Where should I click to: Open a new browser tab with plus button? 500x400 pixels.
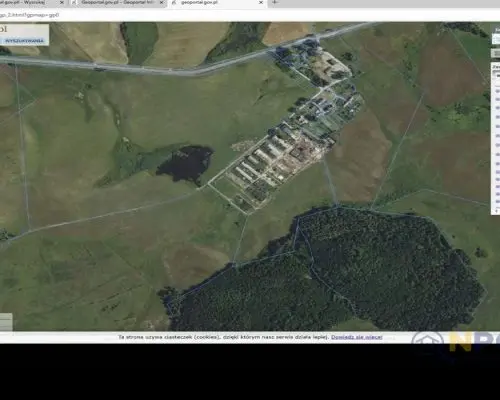(x=275, y=2)
